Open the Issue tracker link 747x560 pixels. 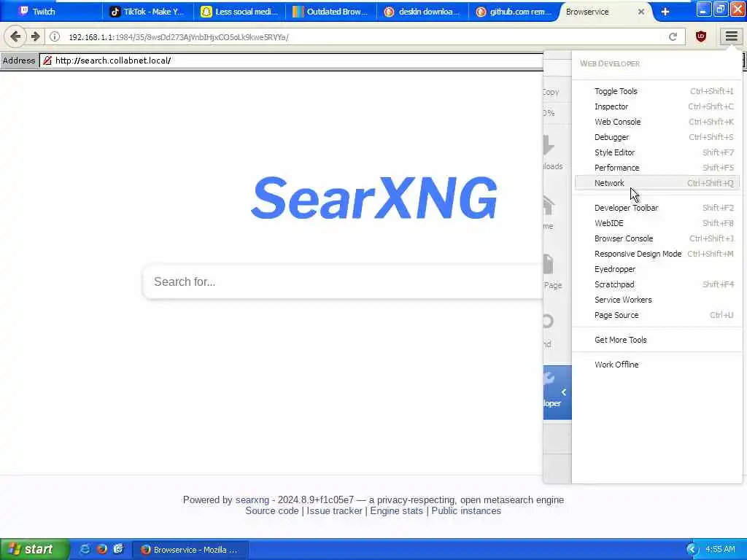point(334,510)
